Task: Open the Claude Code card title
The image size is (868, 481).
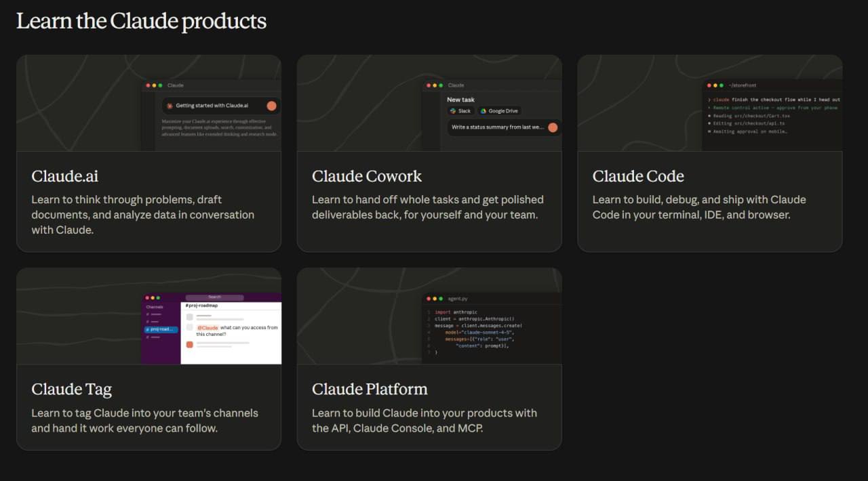Action: pyautogui.click(x=638, y=176)
